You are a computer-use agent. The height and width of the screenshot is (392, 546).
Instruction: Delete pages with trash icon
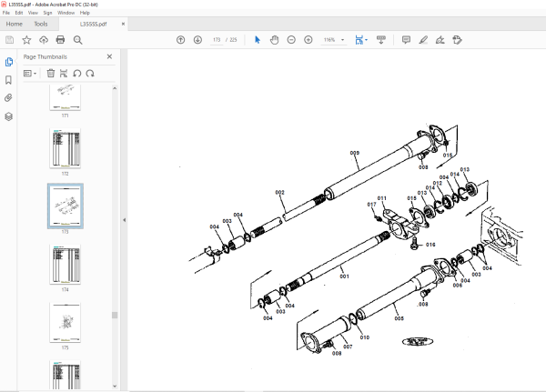tap(51, 74)
